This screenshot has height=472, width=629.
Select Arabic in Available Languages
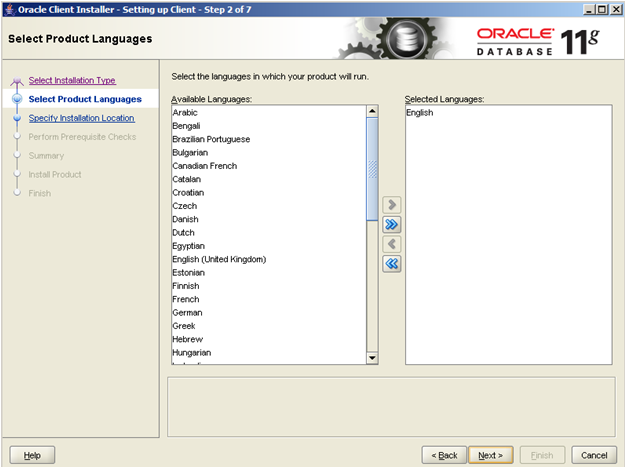269,113
